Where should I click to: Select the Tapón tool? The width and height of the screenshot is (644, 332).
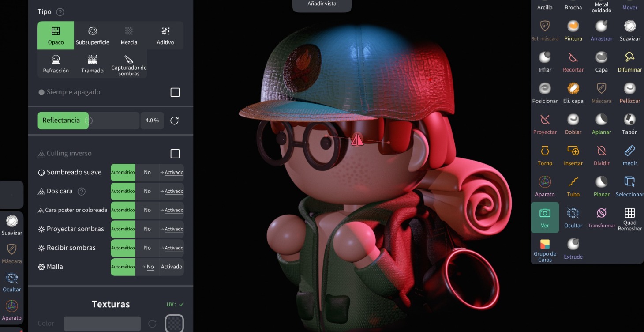[629, 124]
